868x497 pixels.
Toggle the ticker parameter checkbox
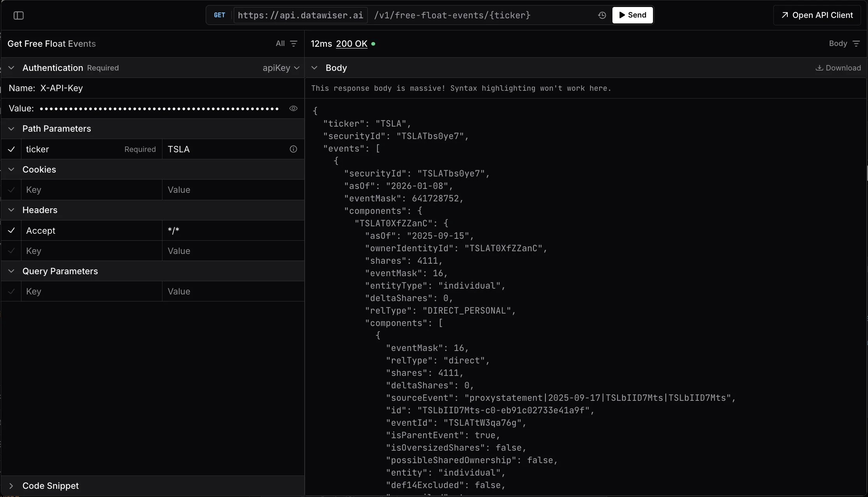11,149
